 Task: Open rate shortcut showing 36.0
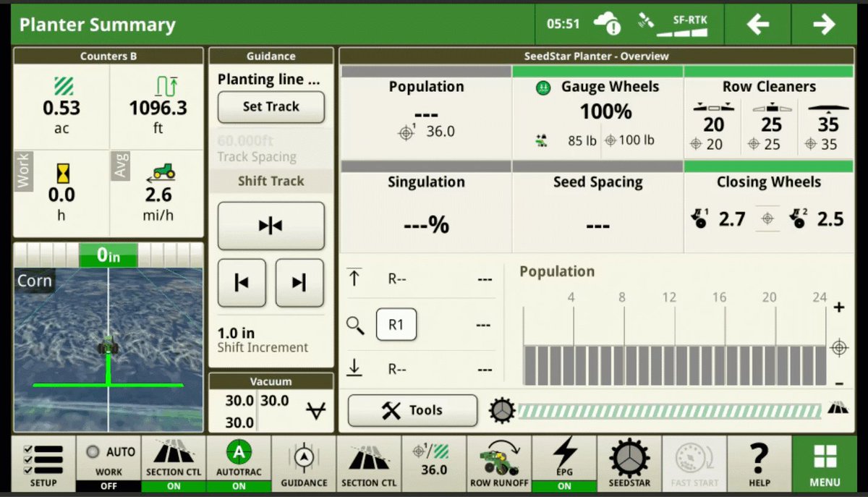tap(434, 464)
